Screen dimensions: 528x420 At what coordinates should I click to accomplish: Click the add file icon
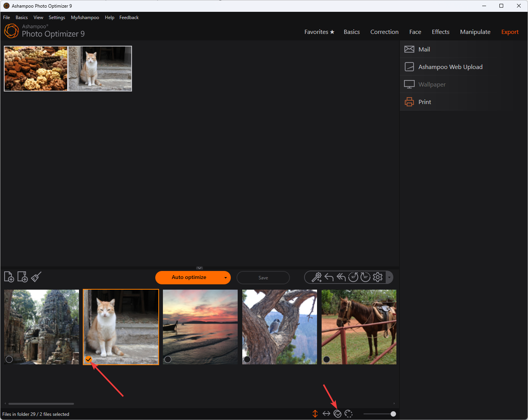coord(9,277)
